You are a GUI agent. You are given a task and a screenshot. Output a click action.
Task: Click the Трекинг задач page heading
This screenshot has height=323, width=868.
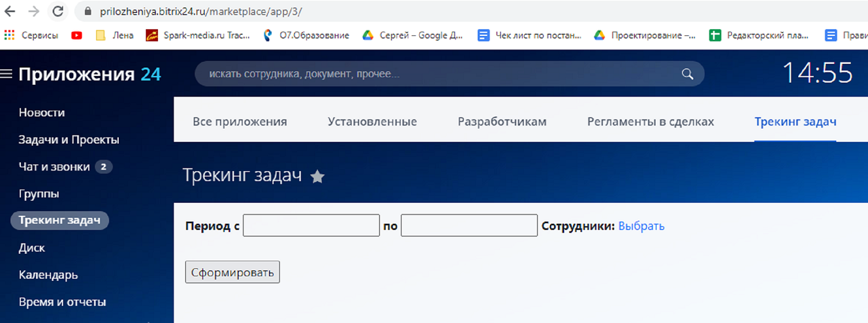242,175
